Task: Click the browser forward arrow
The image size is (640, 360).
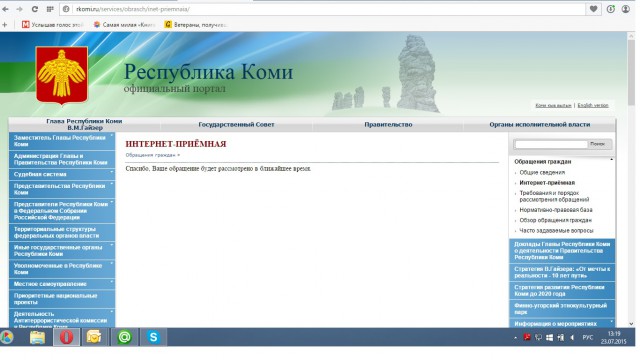Action: pyautogui.click(x=20, y=9)
